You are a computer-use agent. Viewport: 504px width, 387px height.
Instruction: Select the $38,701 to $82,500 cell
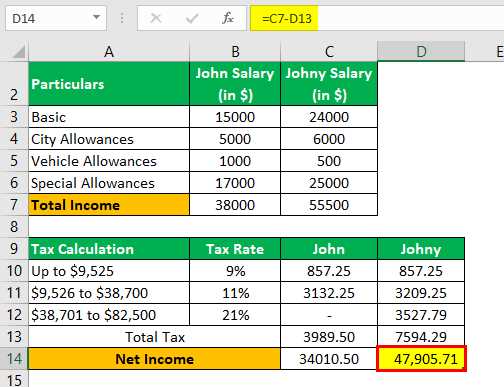(109, 315)
